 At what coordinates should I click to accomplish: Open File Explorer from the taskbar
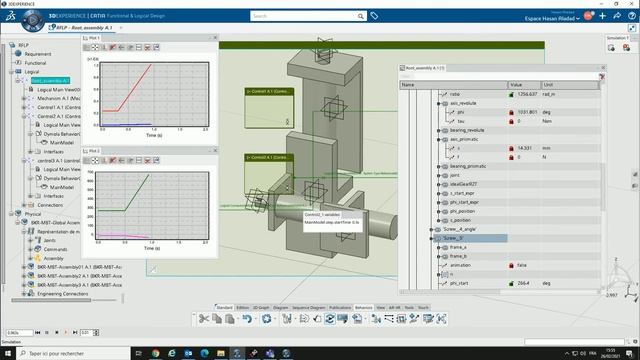coord(221,353)
